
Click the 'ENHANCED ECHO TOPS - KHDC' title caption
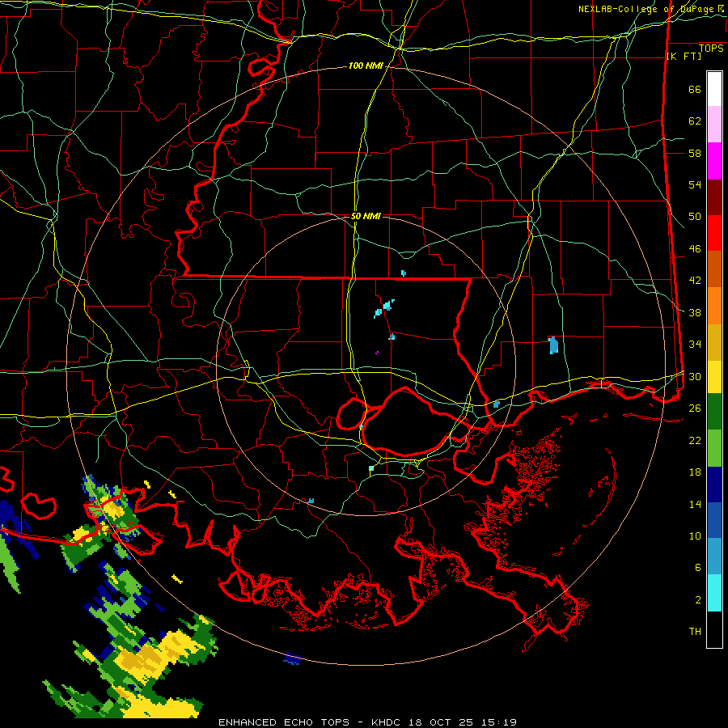tap(311, 722)
